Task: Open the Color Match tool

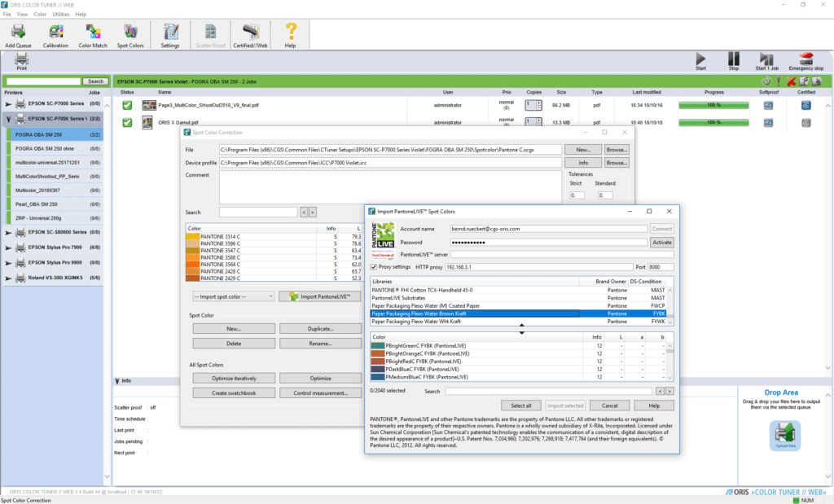Action: 93,33
